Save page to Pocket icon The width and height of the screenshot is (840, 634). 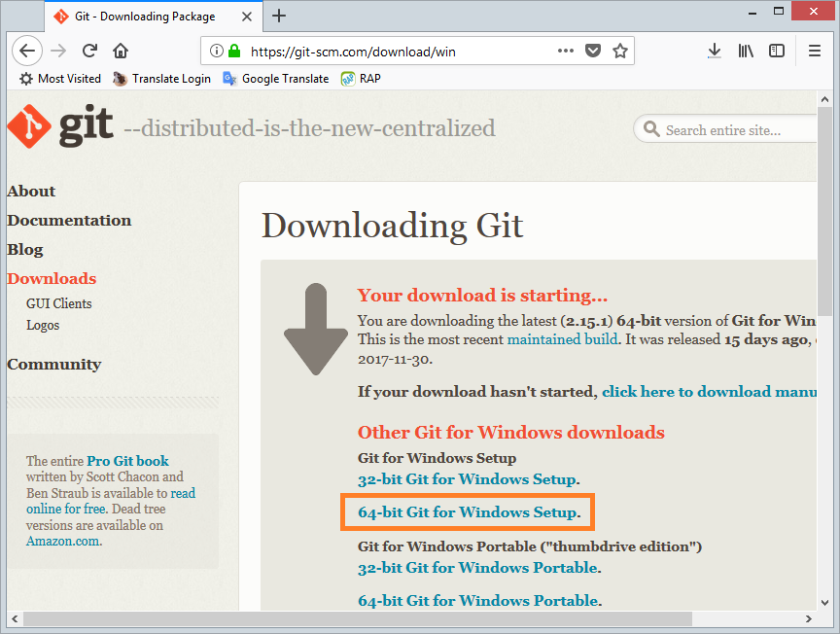coord(592,51)
